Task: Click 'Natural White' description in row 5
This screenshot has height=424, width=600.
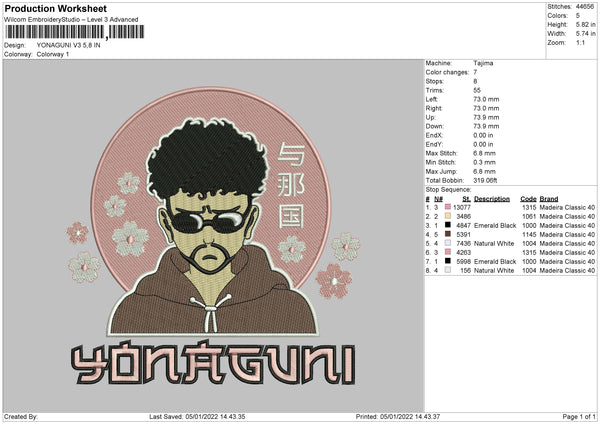Action: [494, 243]
